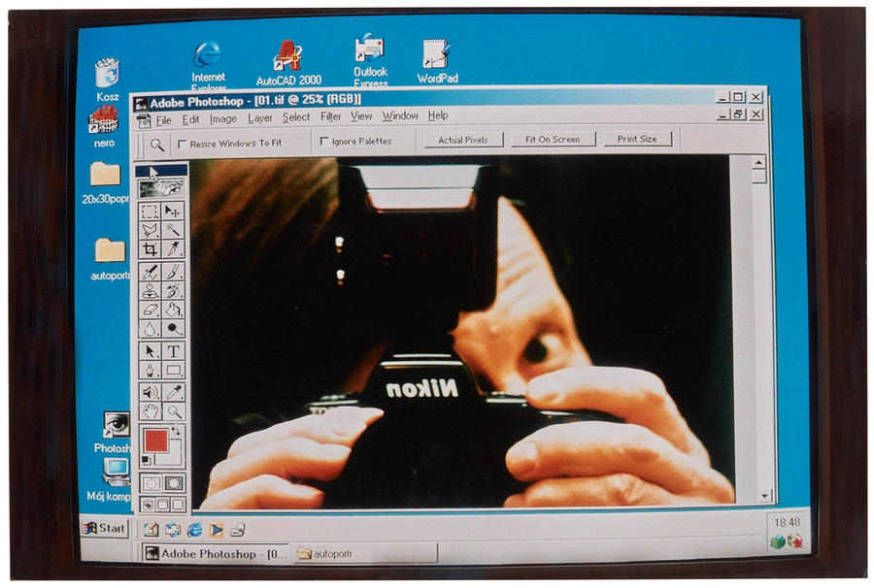
Task: Switch to Quick Mask mode
Action: click(174, 483)
